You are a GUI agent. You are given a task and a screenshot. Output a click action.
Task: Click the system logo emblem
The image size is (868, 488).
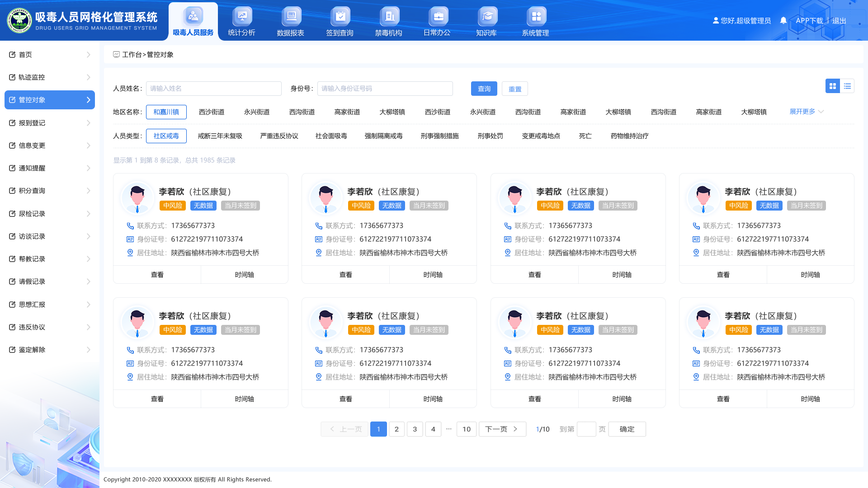tap(19, 20)
